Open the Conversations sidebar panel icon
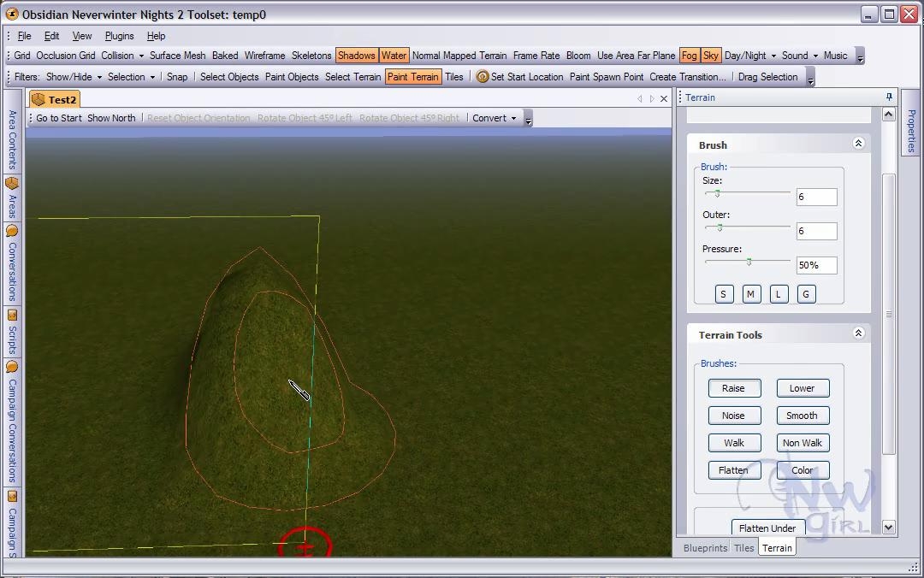Viewport: 924px width, 578px height. [x=12, y=232]
